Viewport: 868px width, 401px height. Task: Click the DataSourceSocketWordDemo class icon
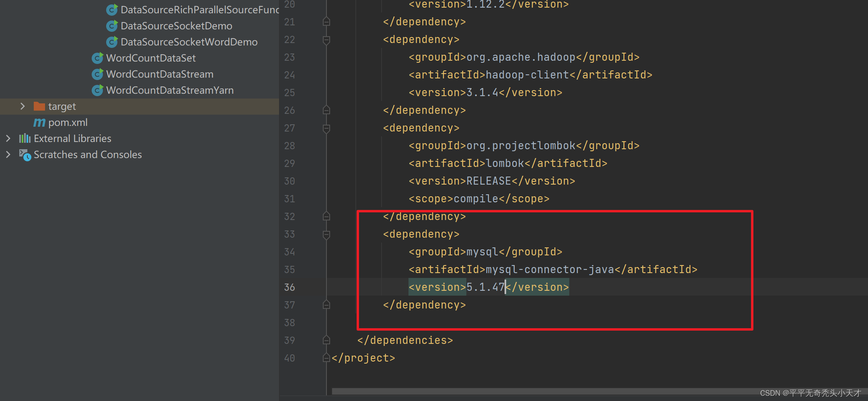(x=112, y=42)
